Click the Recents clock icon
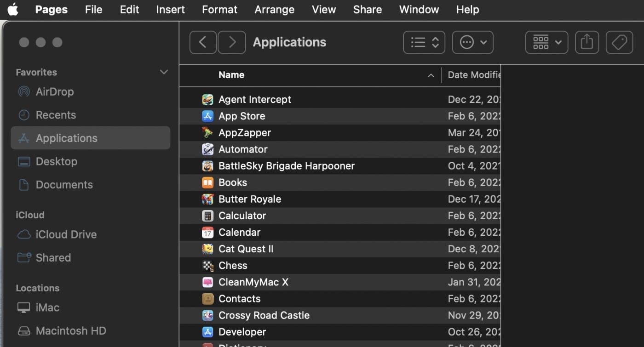The height and width of the screenshot is (347, 644). click(24, 115)
